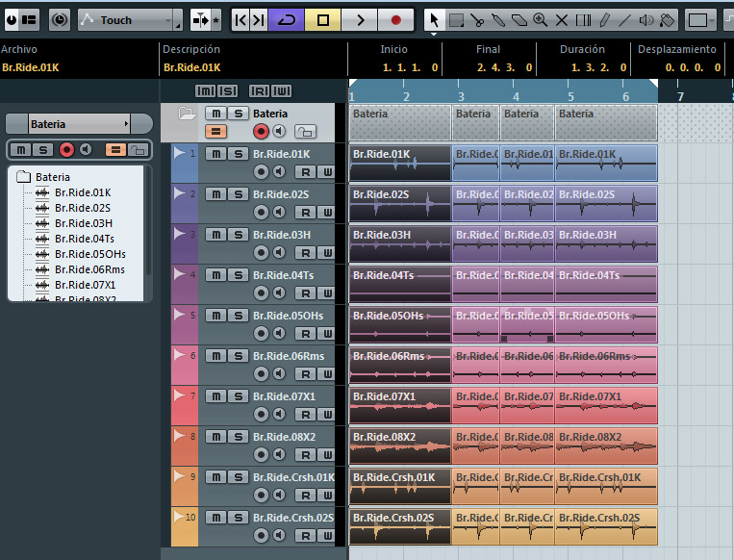Click record enable in the Inspector panel

[x=67, y=150]
